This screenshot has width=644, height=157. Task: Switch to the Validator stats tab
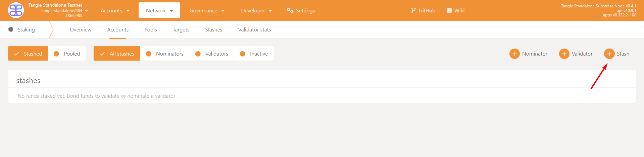[x=254, y=30]
